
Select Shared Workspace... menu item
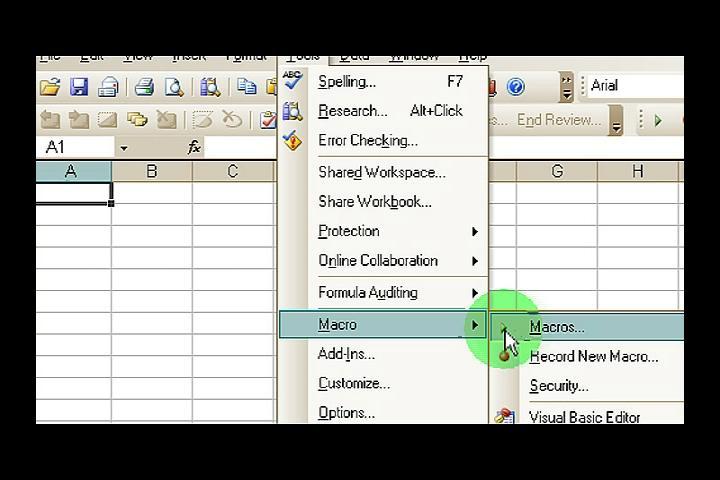383,172
